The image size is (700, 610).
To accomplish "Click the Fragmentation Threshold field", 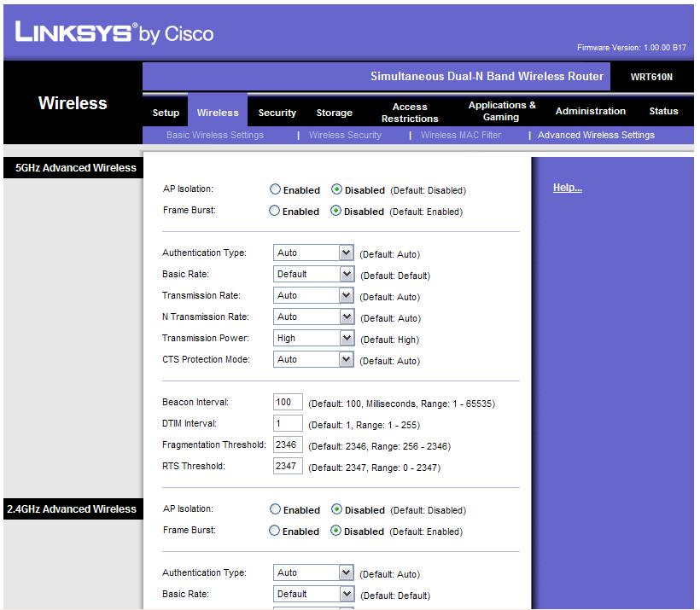I will click(288, 444).
